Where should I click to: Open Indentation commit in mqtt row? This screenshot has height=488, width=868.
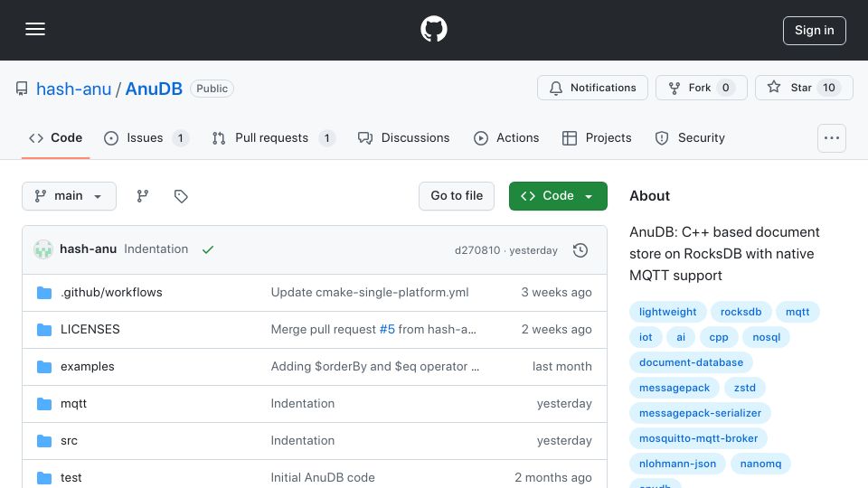303,403
